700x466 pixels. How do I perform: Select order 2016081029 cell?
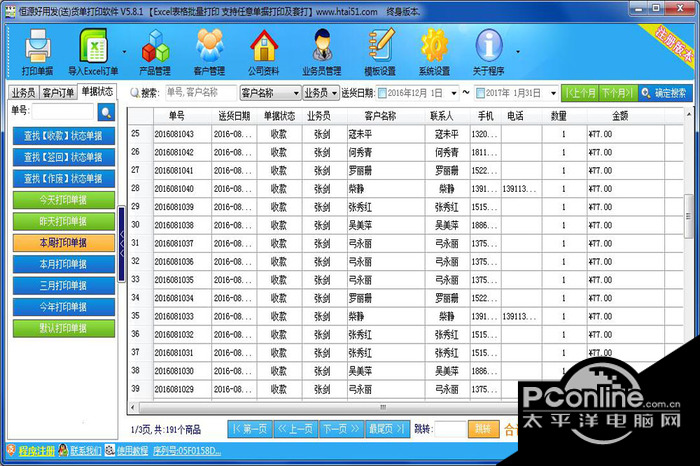pyautogui.click(x=183, y=389)
